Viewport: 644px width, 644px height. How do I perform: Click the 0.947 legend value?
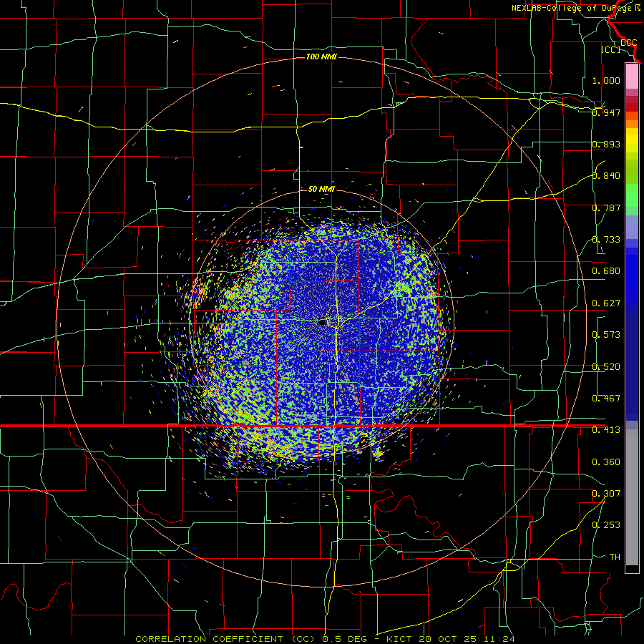tap(606, 112)
